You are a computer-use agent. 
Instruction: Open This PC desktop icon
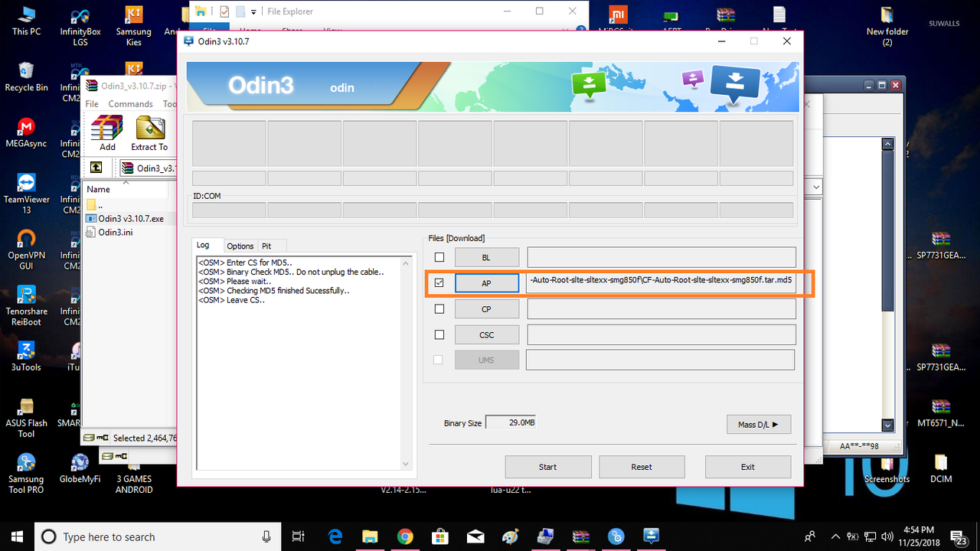pyautogui.click(x=26, y=21)
